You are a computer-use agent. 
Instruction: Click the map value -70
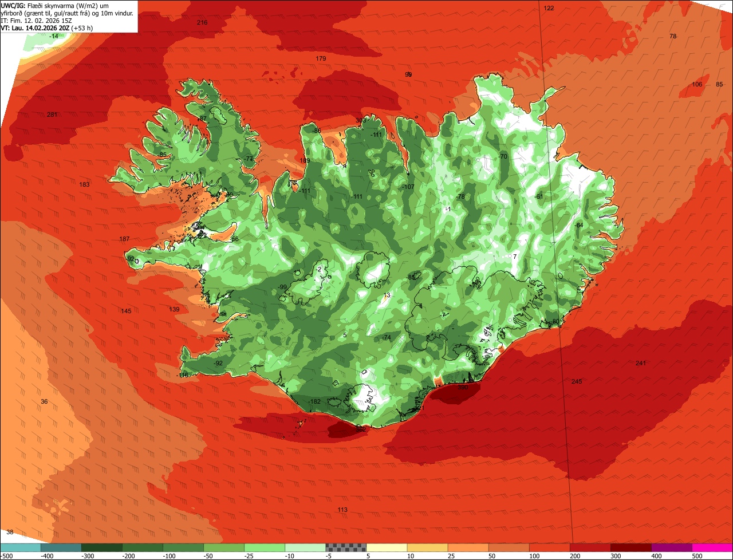coord(502,157)
